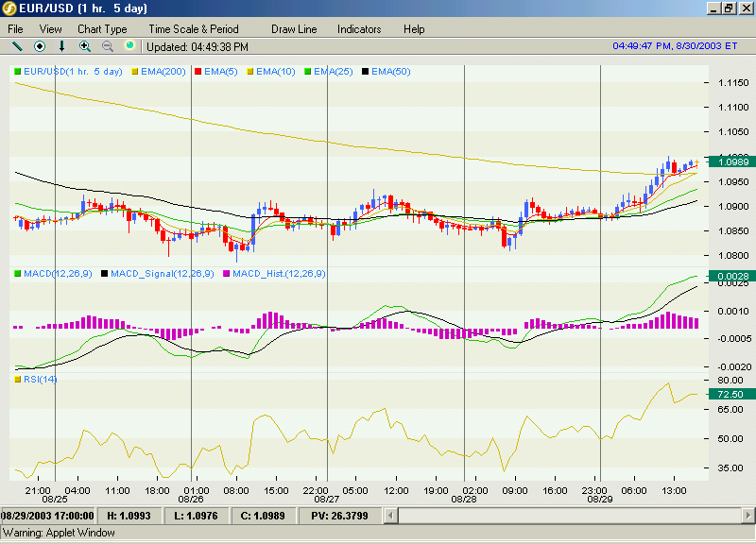Close the EUR/USD chart window

tap(747, 8)
